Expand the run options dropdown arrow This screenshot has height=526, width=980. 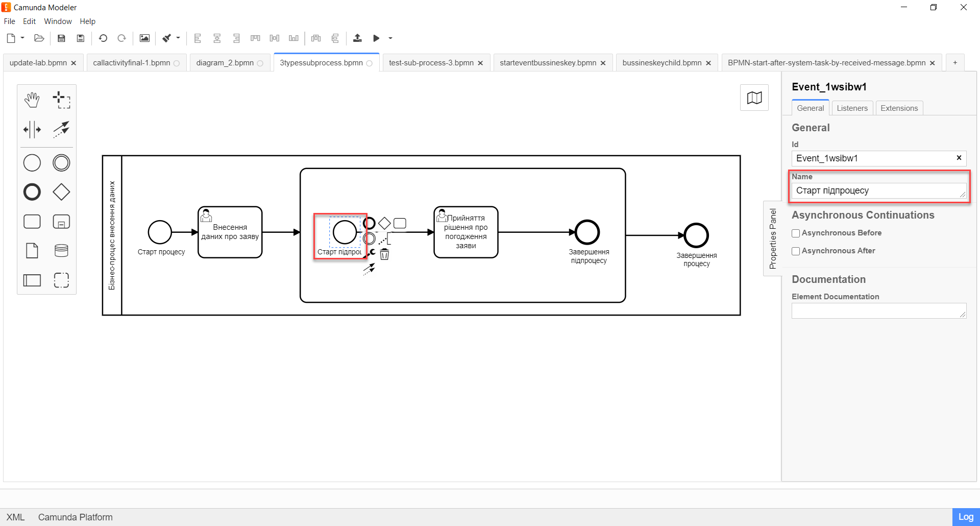(390, 38)
